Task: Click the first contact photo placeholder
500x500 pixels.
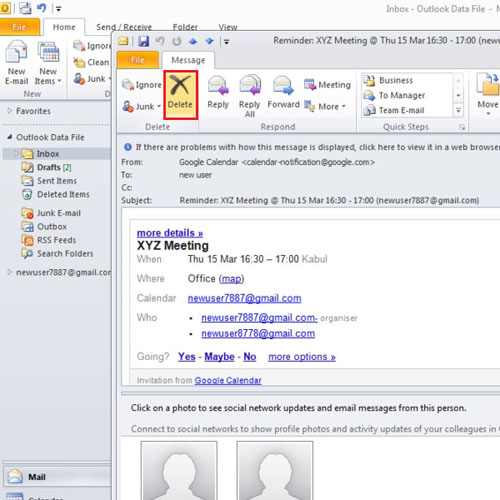Action: 179,470
